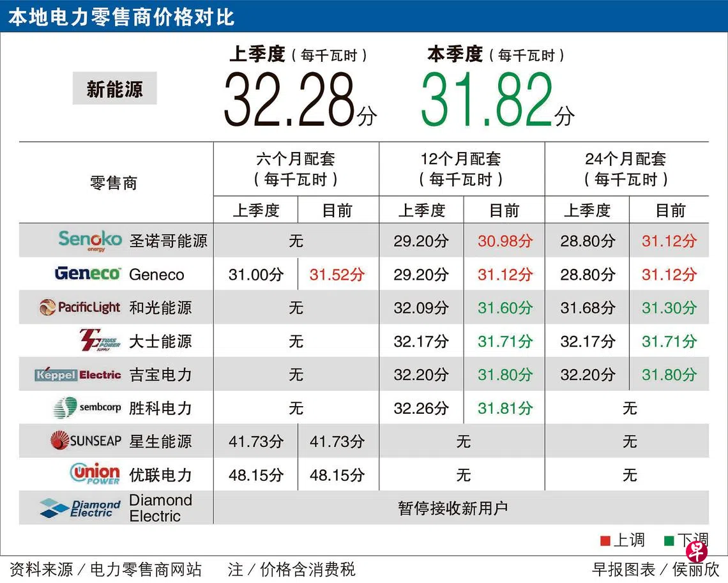Select the Sunseap logo
Image resolution: width=728 pixels, height=583 pixels.
click(86, 441)
